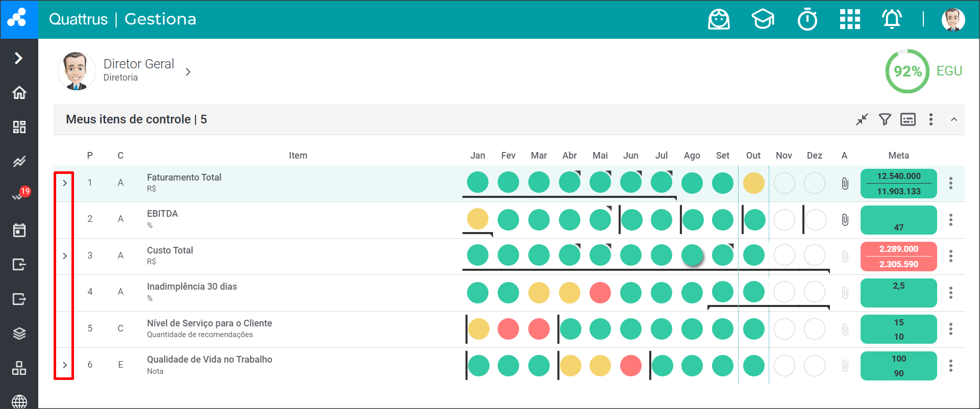Open Meus itens de controle options menu

click(x=930, y=119)
